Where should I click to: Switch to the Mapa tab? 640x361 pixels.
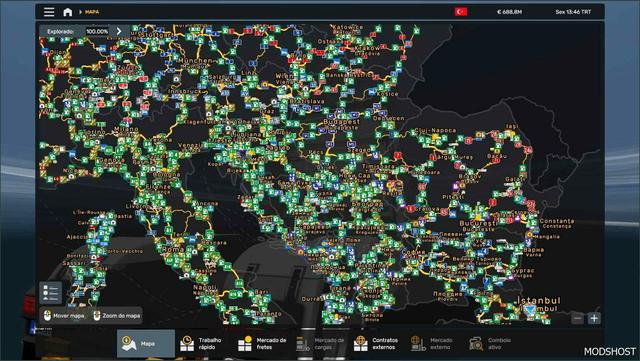[x=146, y=343]
